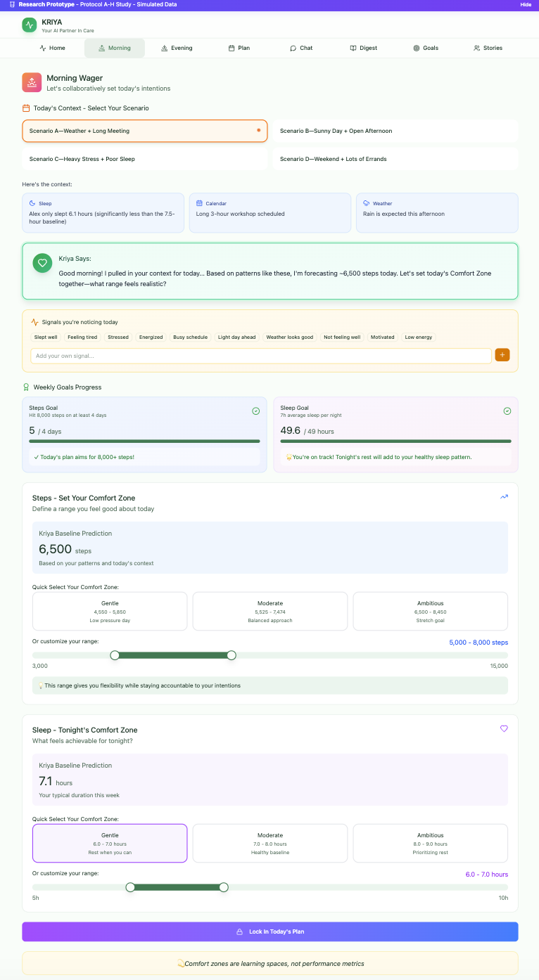Viewport: 539px width, 980px height.
Task: Click the Steps Goal checkmark circle icon
Action: click(x=256, y=411)
